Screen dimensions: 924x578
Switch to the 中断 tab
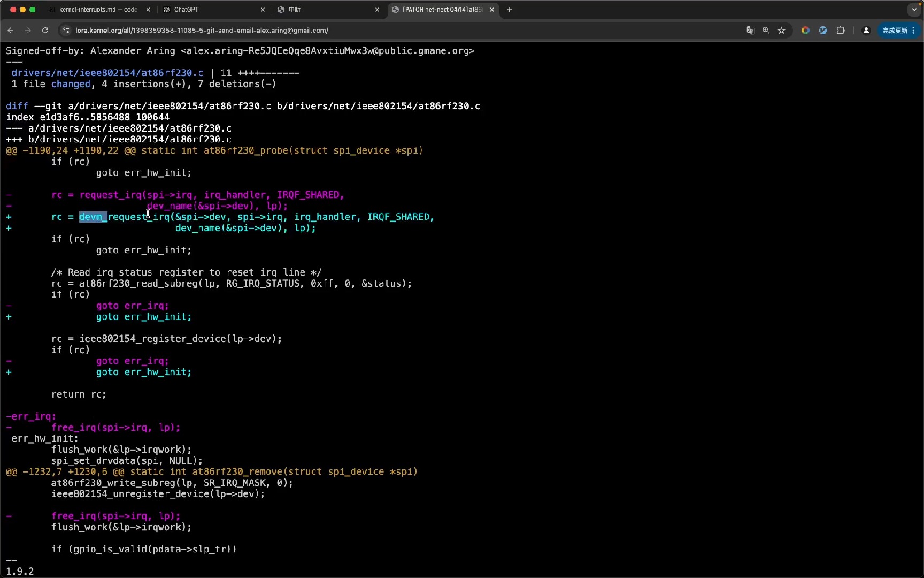pos(328,10)
